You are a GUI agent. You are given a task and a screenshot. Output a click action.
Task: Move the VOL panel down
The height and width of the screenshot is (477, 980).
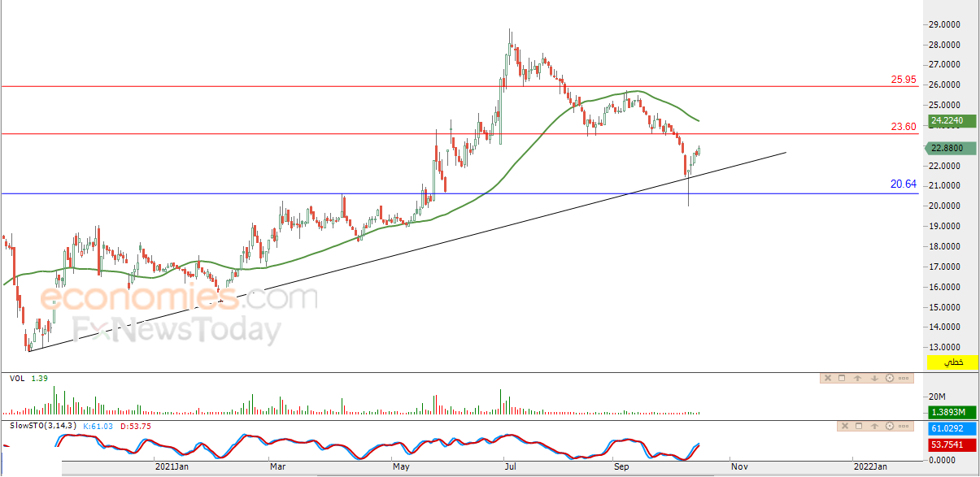(874, 378)
